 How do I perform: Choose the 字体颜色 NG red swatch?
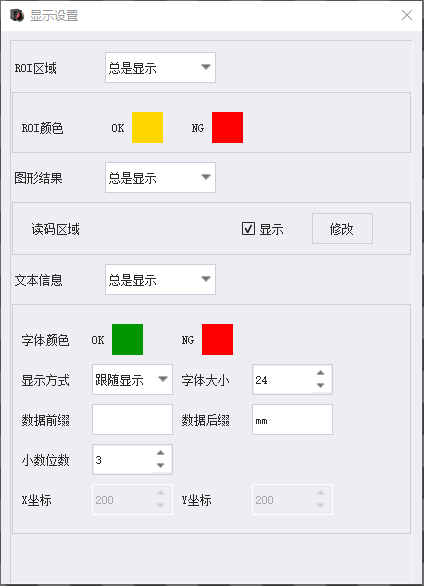pyautogui.click(x=217, y=339)
